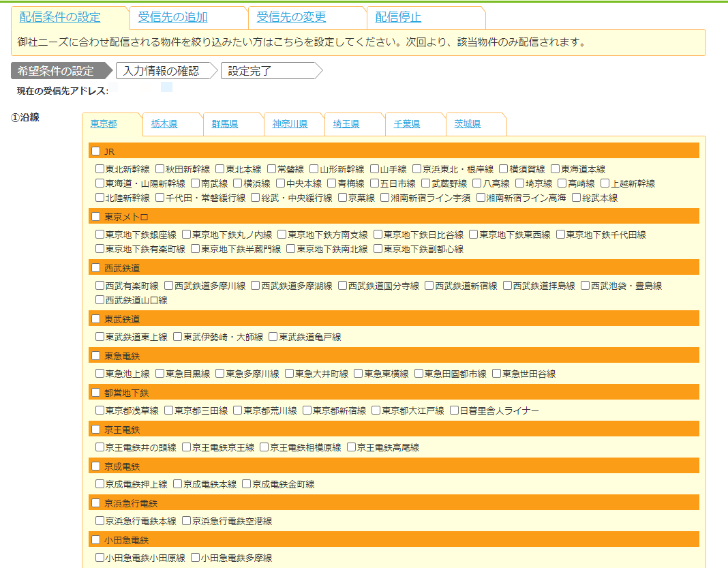The image size is (728, 568).
Task: Check the 東武鉄道 group checkbox
Action: pos(96,318)
